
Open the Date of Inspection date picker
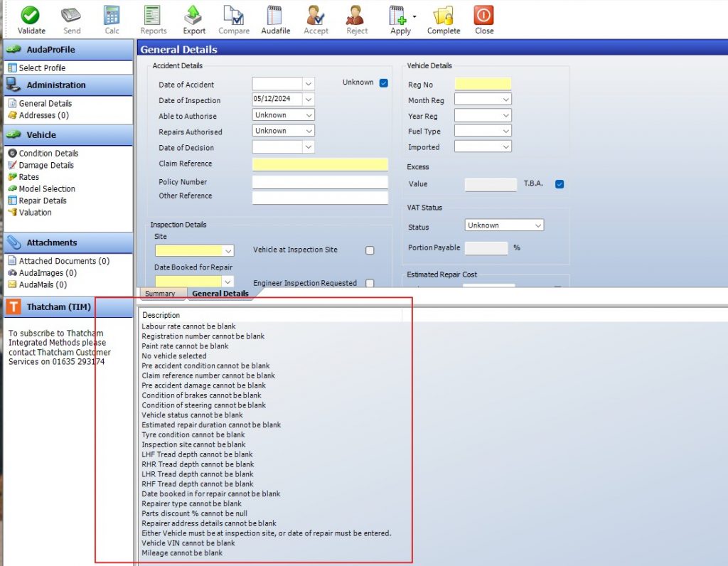309,100
